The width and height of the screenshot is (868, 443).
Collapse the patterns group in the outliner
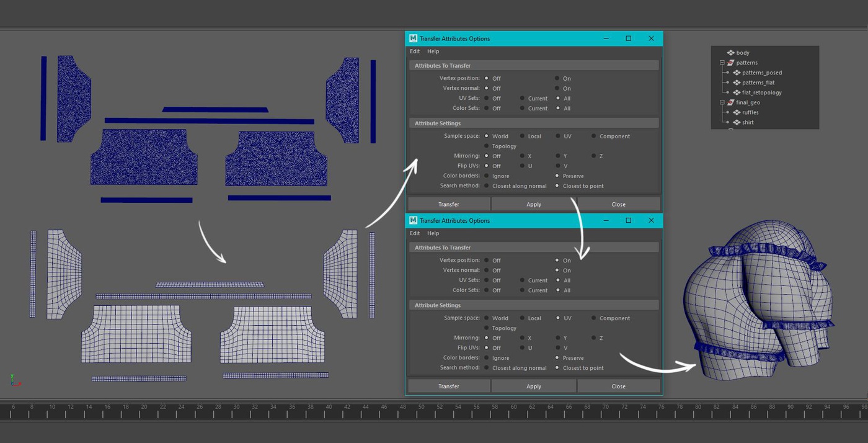(x=722, y=63)
